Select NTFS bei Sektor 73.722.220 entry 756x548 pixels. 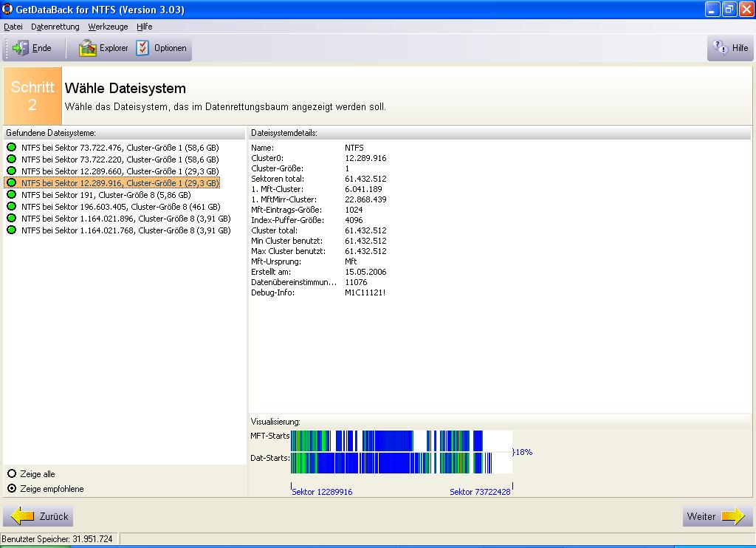120,160
